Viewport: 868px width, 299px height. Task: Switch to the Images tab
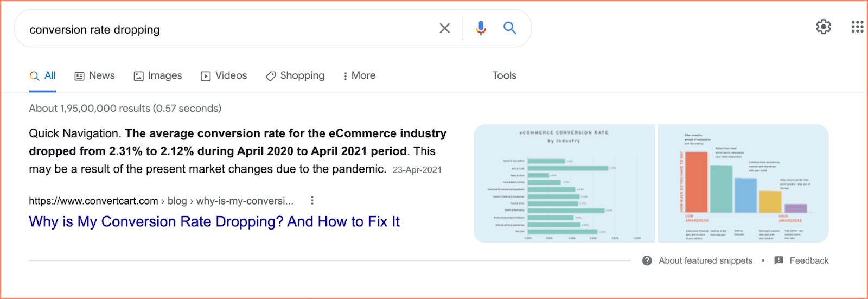tap(158, 76)
